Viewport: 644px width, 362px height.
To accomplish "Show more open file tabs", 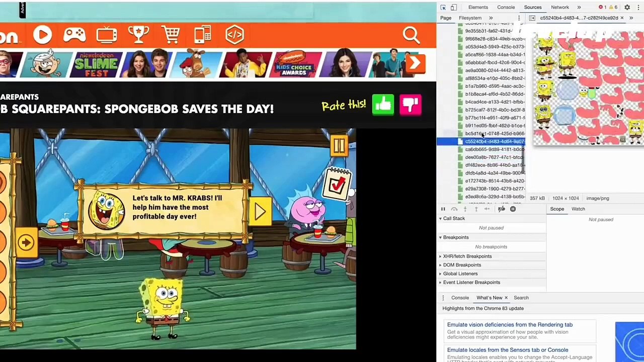I will point(631,18).
